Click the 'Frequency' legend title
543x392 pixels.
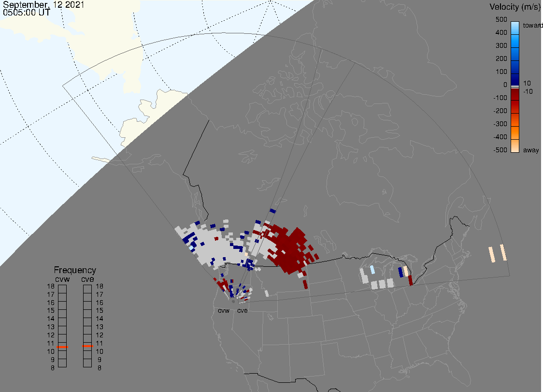(75, 270)
